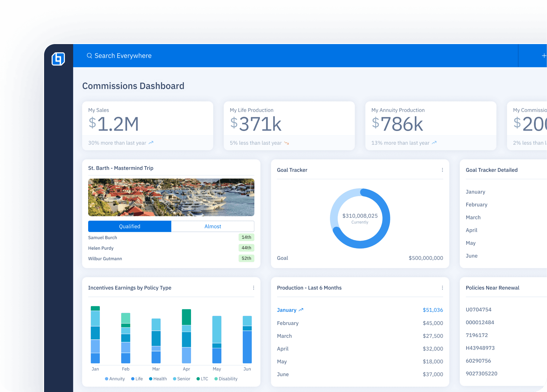
Task: Click the app logo in the sidebar
Action: pos(58,59)
